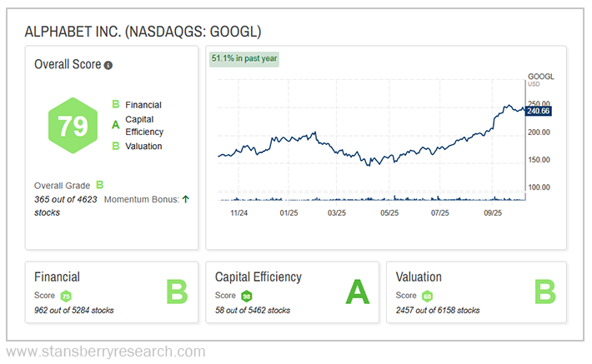Click the 09/25 date on chart axis
Screen dimensions: 592x364
pos(493,212)
